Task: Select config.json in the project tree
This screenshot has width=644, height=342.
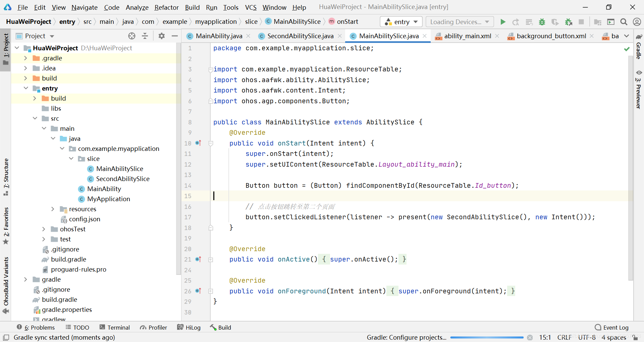Action: pos(85,219)
